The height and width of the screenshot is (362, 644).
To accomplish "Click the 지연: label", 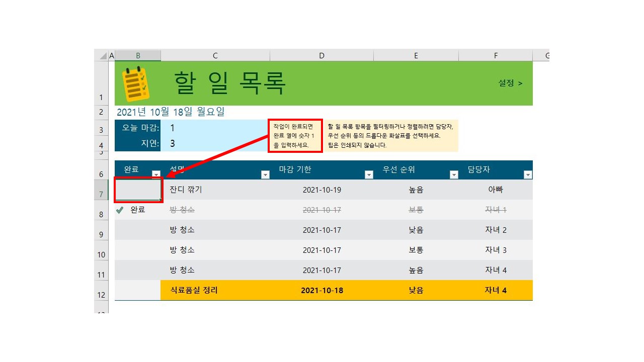I will coord(150,144).
